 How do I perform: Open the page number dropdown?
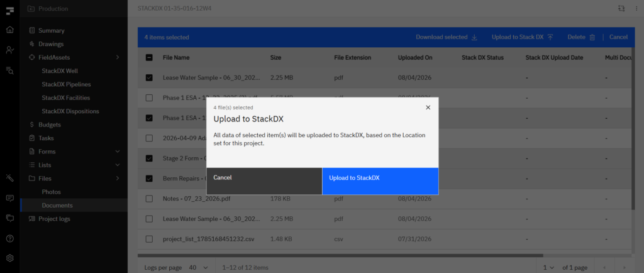click(x=548, y=268)
